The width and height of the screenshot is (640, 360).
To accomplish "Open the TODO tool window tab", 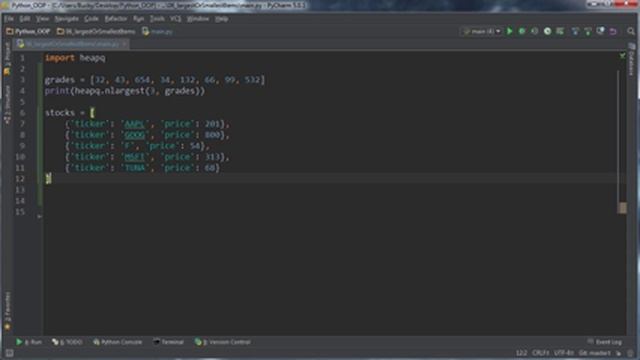I will pyautogui.click(x=67, y=342).
